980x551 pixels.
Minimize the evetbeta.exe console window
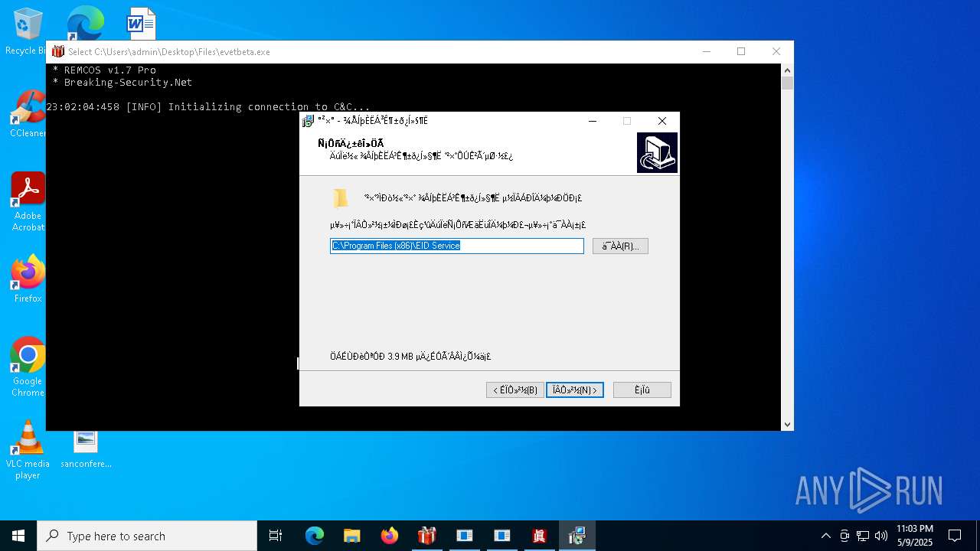coord(706,51)
